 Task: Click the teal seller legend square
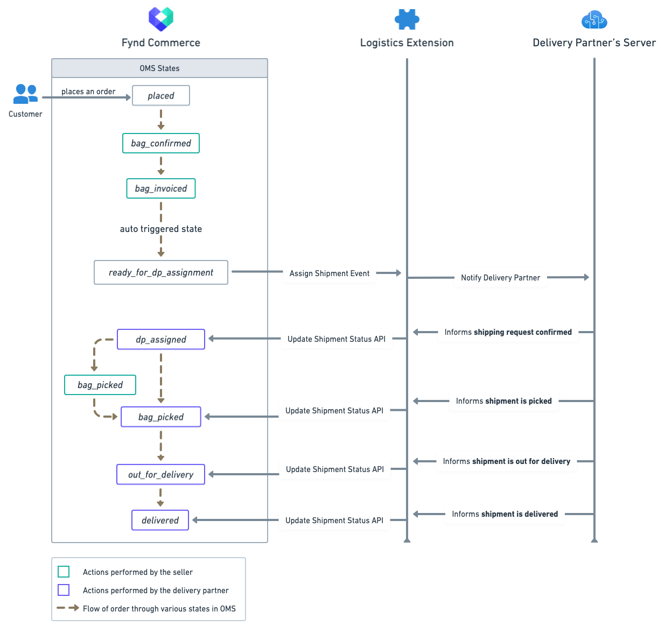point(64,572)
